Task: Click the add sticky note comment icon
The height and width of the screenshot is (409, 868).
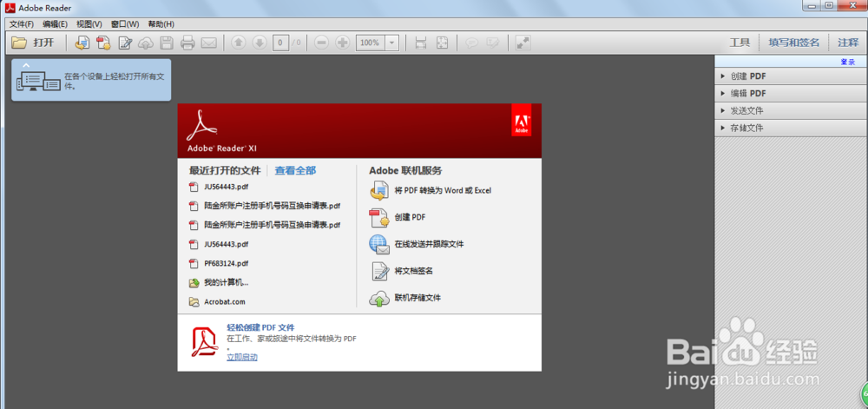Action: 471,43
